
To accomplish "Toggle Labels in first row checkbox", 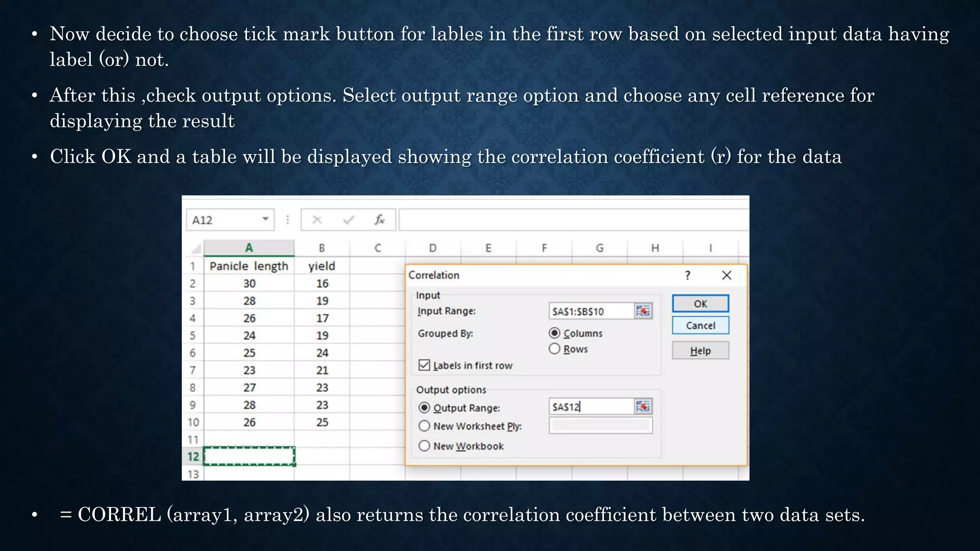I will [x=424, y=365].
